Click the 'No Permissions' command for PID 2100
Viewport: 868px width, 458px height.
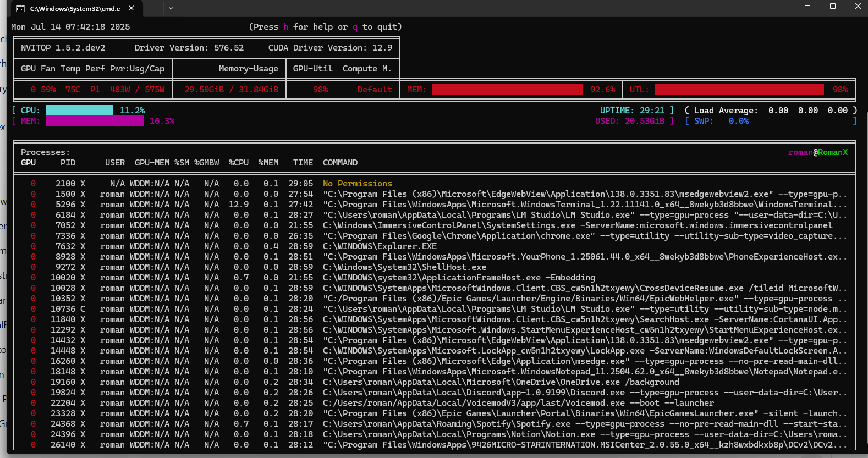point(358,184)
